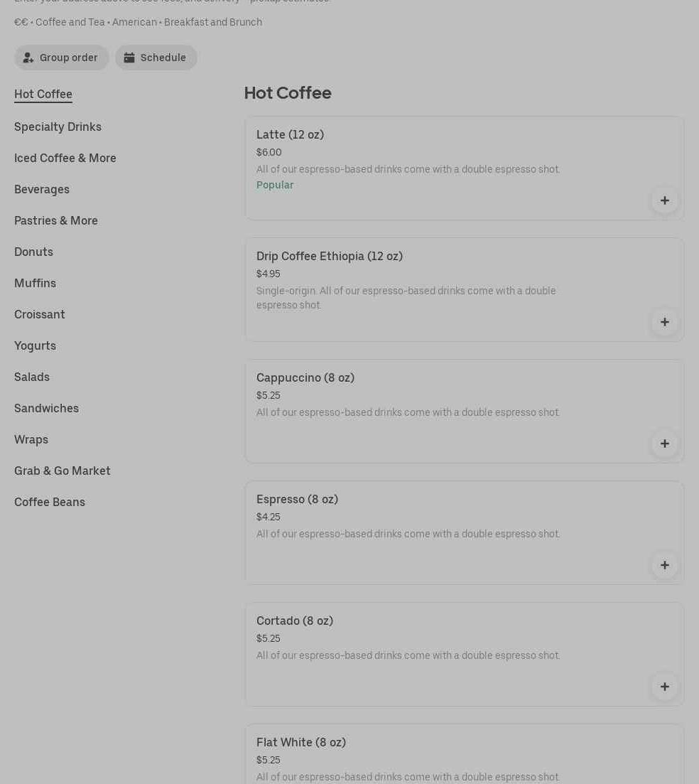
Task: Select Hot Coffee menu category
Action: pos(43,95)
